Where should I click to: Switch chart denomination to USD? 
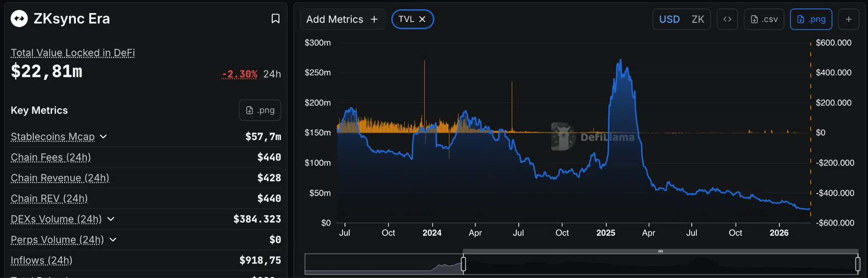(x=669, y=19)
